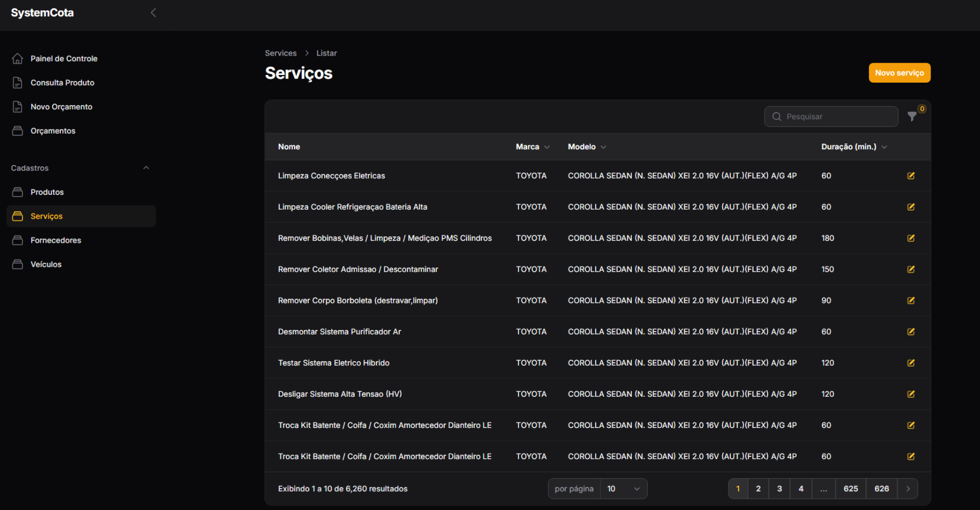Click duration 150 in Remover Coletor row
This screenshot has width=980, height=510.
[x=827, y=269]
